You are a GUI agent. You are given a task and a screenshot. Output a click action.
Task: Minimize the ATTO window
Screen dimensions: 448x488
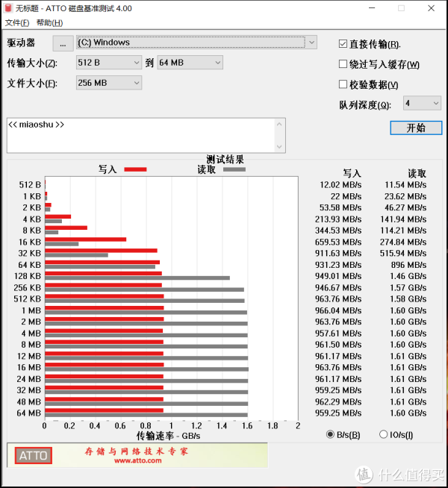372,8
